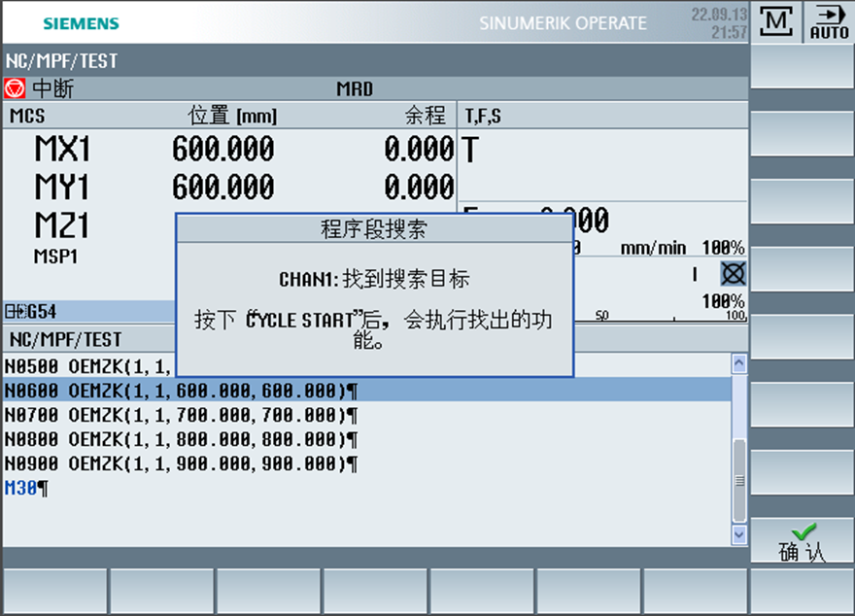
Task: Click the MX1 distance-to-go 0.000 value
Action: pos(419,149)
